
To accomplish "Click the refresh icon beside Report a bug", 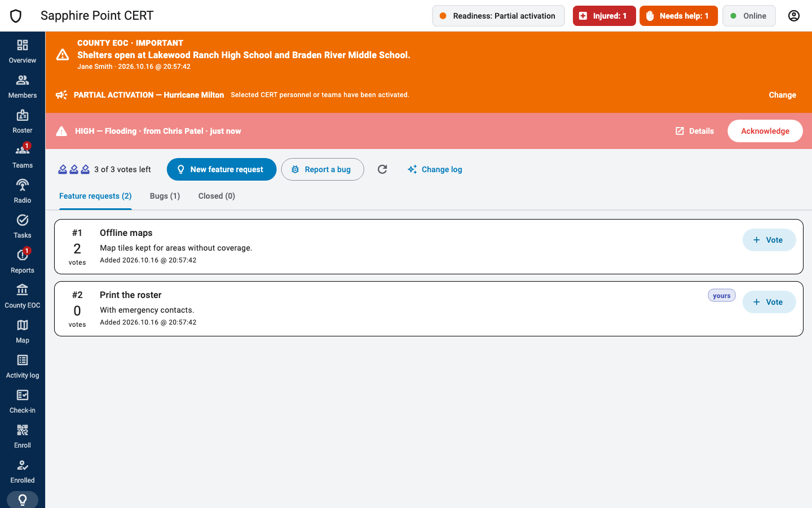I will pyautogui.click(x=382, y=169).
